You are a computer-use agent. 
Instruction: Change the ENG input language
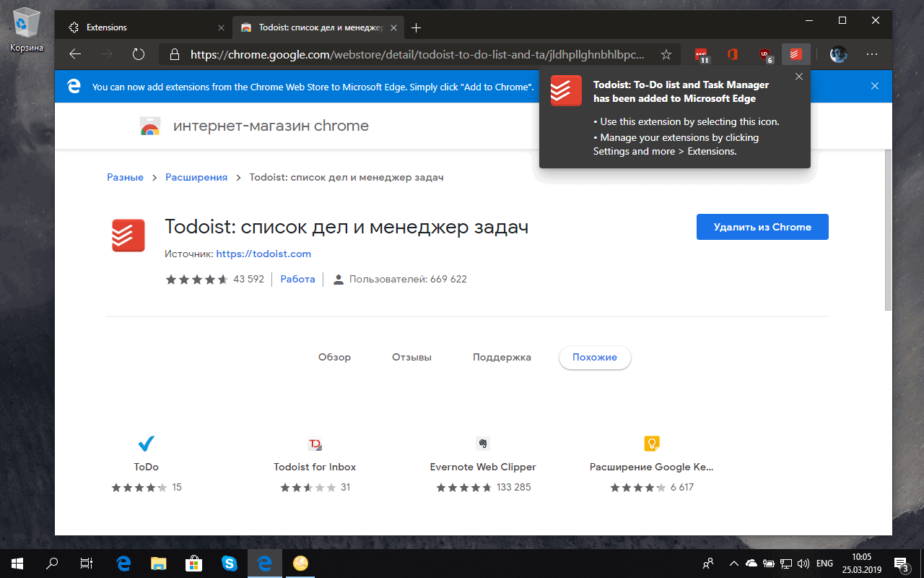pyautogui.click(x=824, y=563)
